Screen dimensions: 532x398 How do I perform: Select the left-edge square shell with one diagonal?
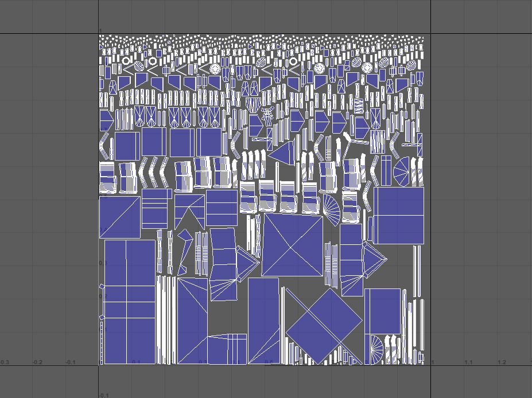[119, 217]
